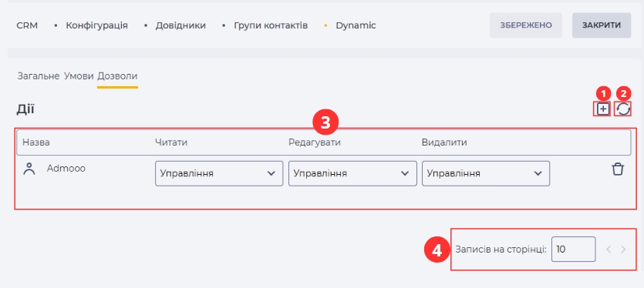This screenshot has width=644, height=288.
Task: Click the Dynamic breadcrumb item
Action: (356, 25)
